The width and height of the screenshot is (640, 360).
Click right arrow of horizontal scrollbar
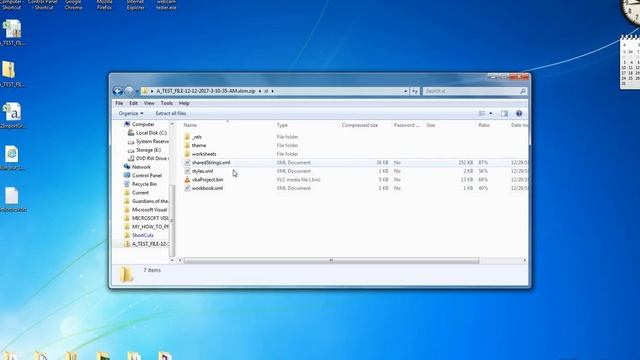pos(524,260)
